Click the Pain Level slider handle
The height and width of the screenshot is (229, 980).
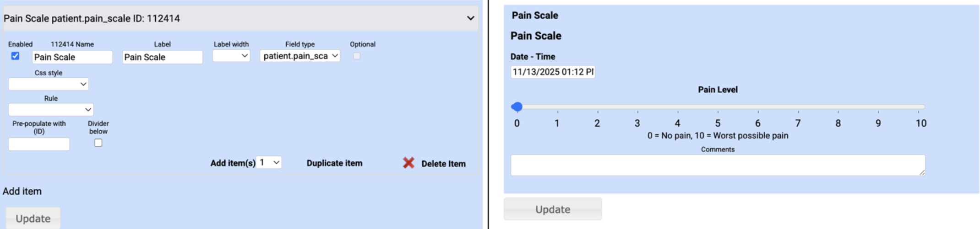[517, 107]
